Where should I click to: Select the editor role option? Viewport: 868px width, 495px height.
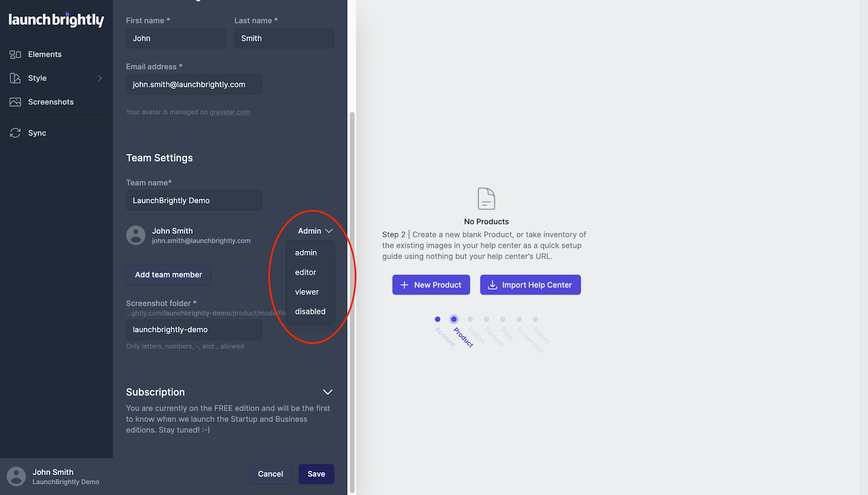[305, 272]
